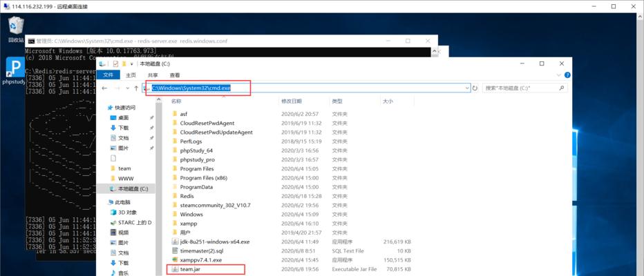
Task: Click remote desktop connection title bar icon
Action: pos(6,6)
